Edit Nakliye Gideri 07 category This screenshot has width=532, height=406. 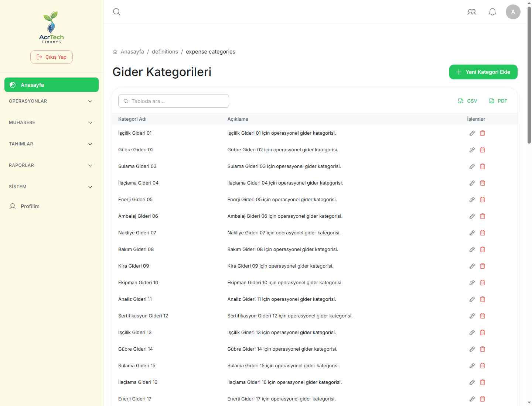[472, 233]
